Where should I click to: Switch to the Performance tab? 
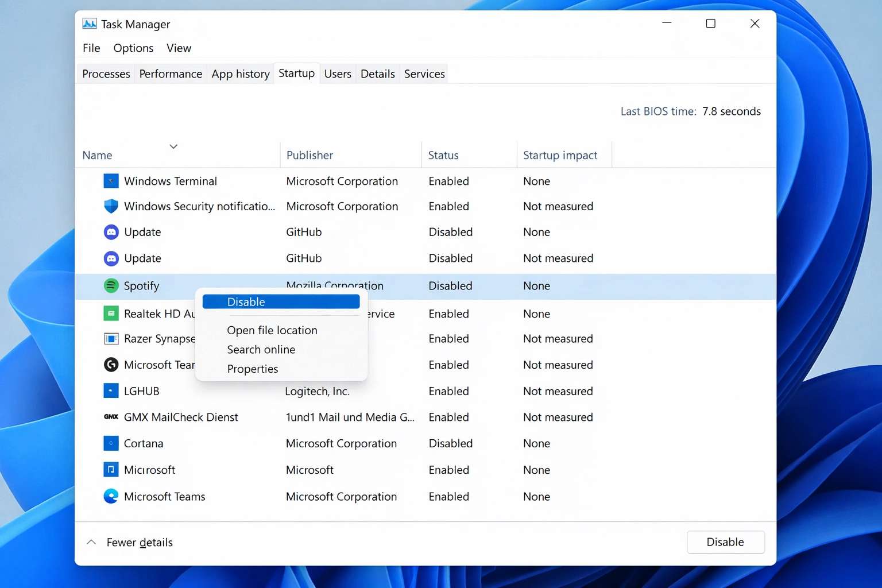click(171, 73)
